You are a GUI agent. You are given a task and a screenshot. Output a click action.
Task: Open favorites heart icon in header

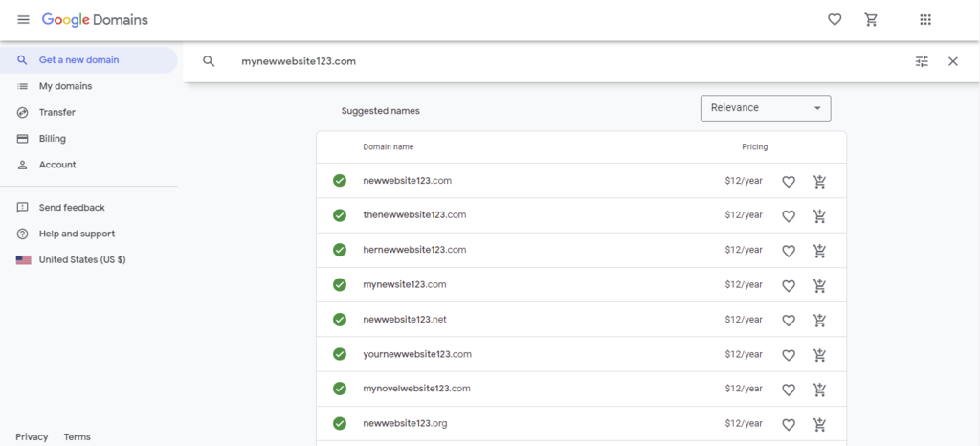[x=835, y=20]
